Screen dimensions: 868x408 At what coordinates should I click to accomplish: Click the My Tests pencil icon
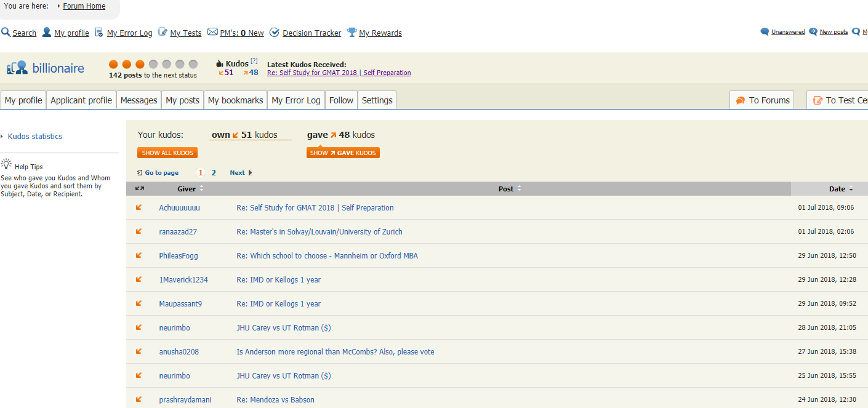click(x=163, y=33)
